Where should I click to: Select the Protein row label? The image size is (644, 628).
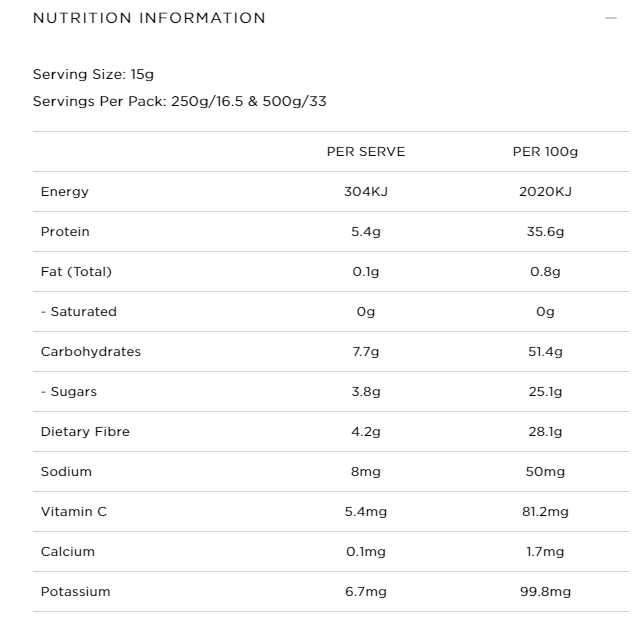pyautogui.click(x=65, y=232)
